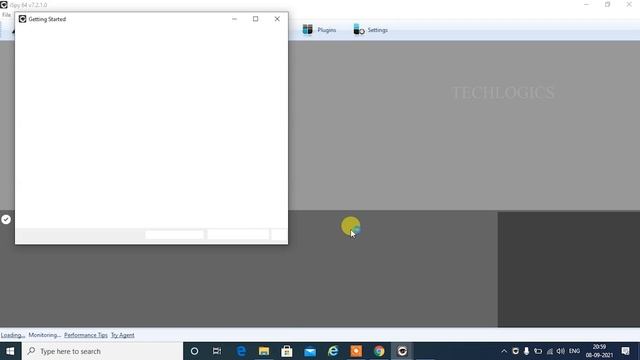Click the Loading... status link

13,335
